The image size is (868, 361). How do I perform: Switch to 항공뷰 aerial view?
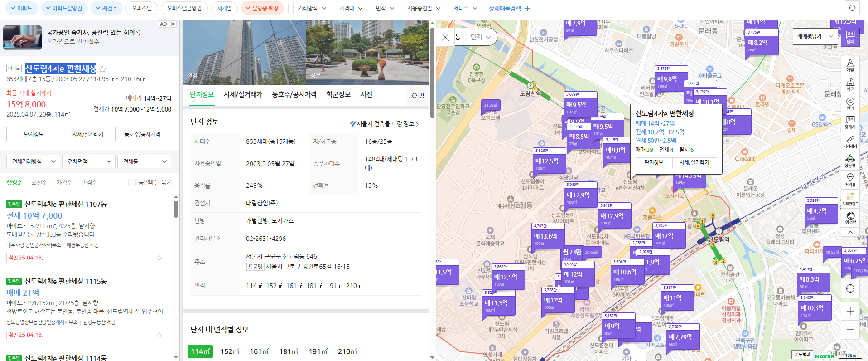pos(850,161)
